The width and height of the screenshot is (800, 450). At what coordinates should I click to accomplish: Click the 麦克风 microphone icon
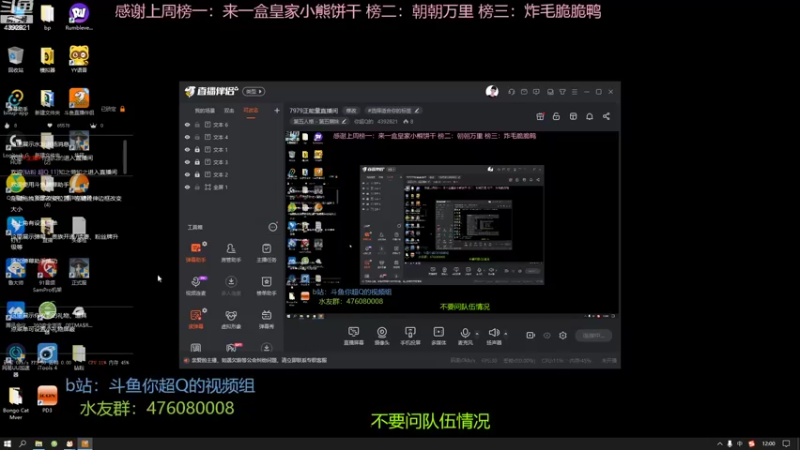click(465, 333)
